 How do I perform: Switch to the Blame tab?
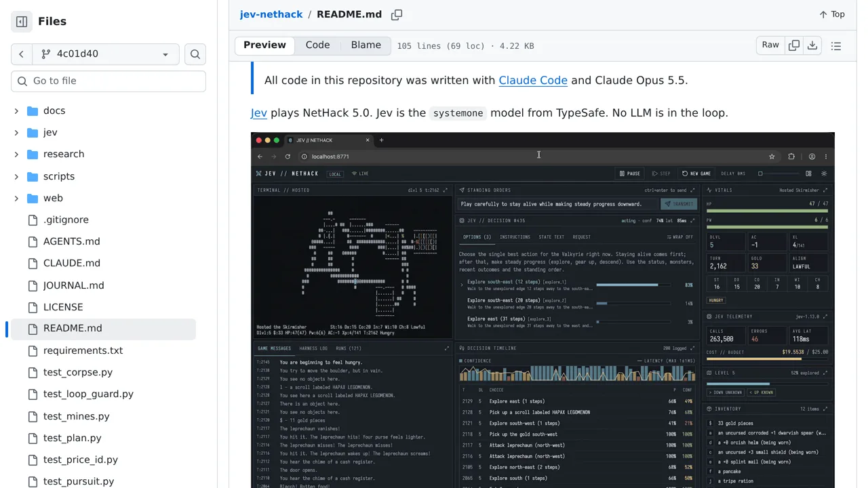click(x=366, y=45)
